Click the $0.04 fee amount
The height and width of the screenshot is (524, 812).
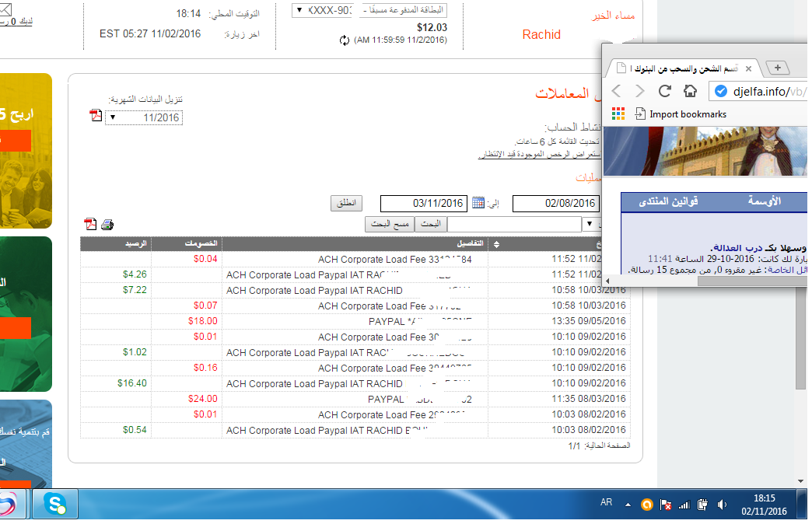(205, 259)
